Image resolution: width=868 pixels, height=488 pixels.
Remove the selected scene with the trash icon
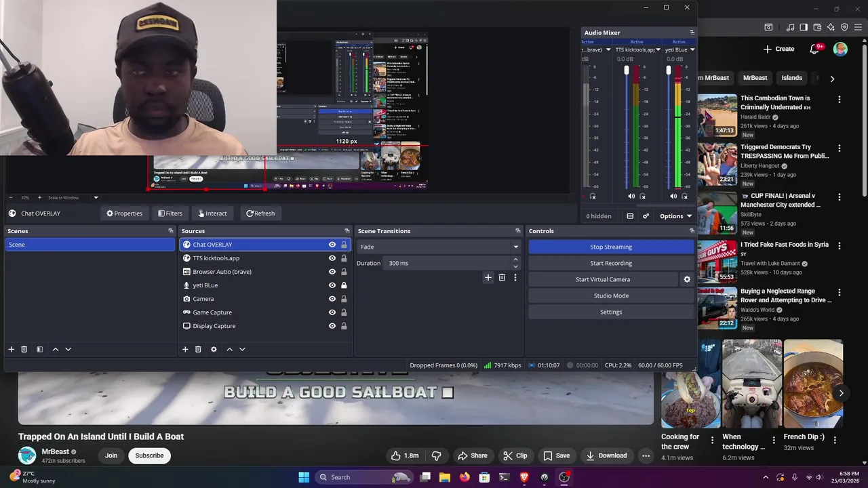coord(24,349)
